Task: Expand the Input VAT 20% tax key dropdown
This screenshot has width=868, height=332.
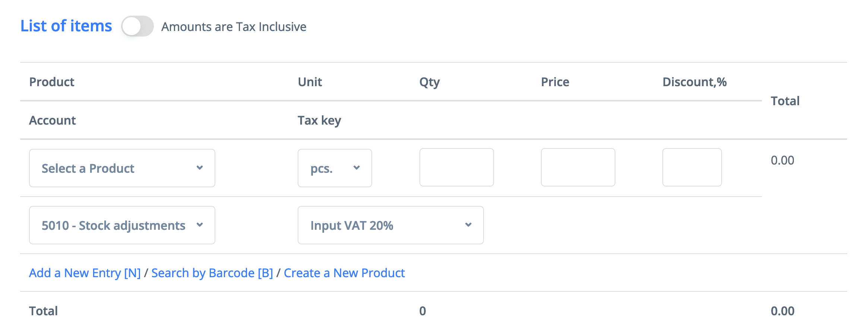Action: 390,225
